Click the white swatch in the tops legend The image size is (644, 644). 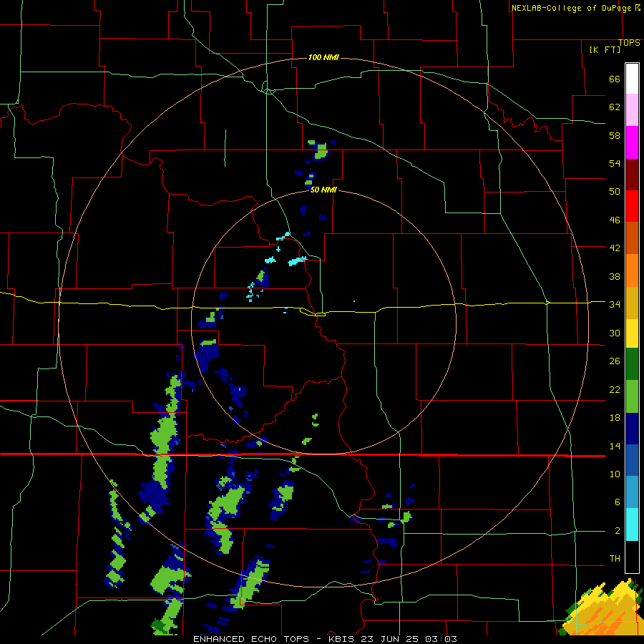(x=632, y=79)
